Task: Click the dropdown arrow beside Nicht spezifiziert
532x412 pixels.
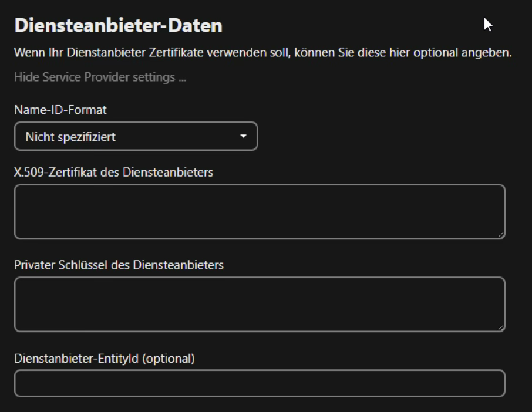Action: [244, 137]
